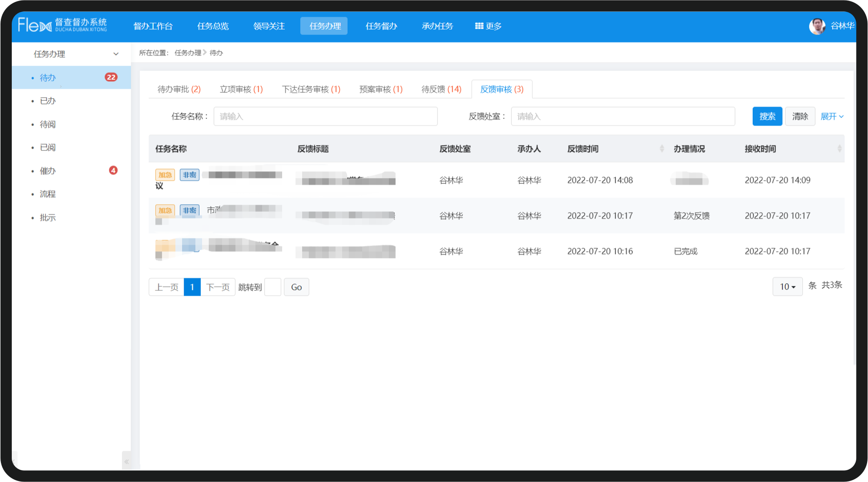
Task: Click the 22 badge beside 待办
Action: [111, 77]
